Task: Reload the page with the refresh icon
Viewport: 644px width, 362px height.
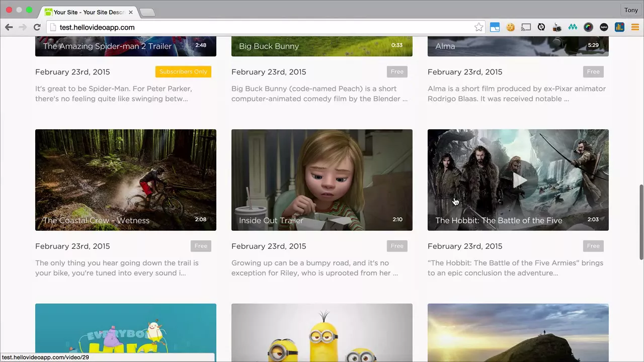Action: pyautogui.click(x=37, y=27)
